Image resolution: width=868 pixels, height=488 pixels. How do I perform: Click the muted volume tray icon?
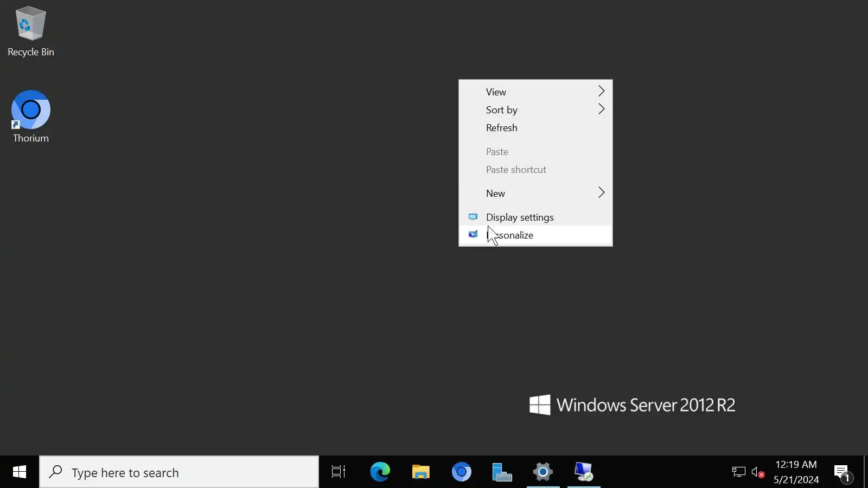(758, 472)
